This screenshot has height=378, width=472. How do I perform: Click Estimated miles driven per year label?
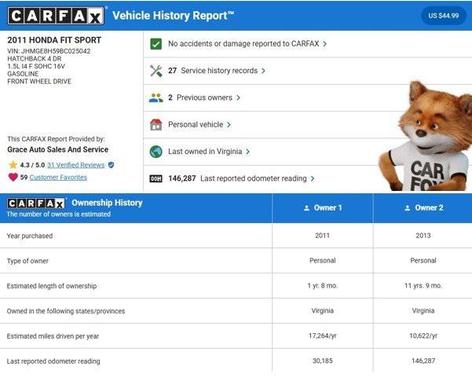[x=53, y=336]
